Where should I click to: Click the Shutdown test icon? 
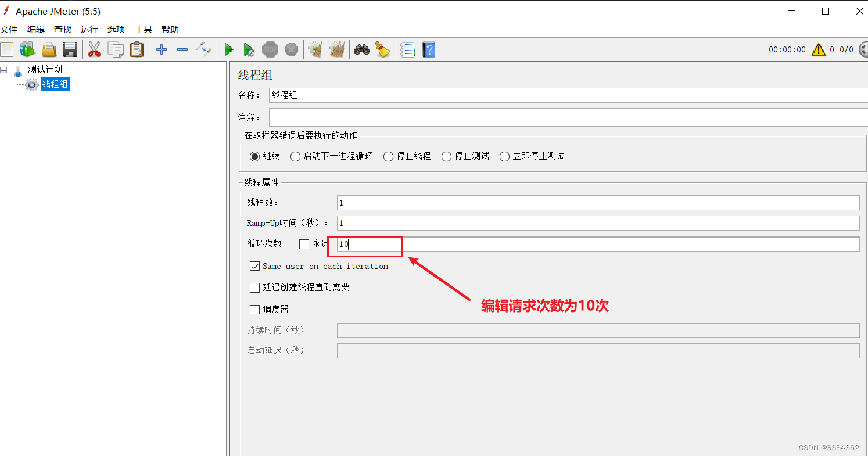coord(292,50)
